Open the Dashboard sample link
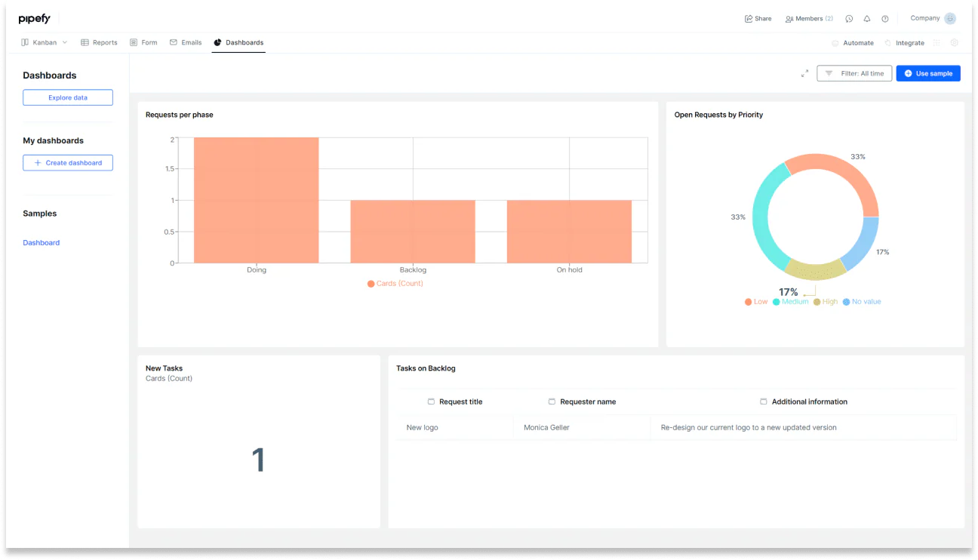Image resolution: width=978 pixels, height=560 pixels. 42,243
